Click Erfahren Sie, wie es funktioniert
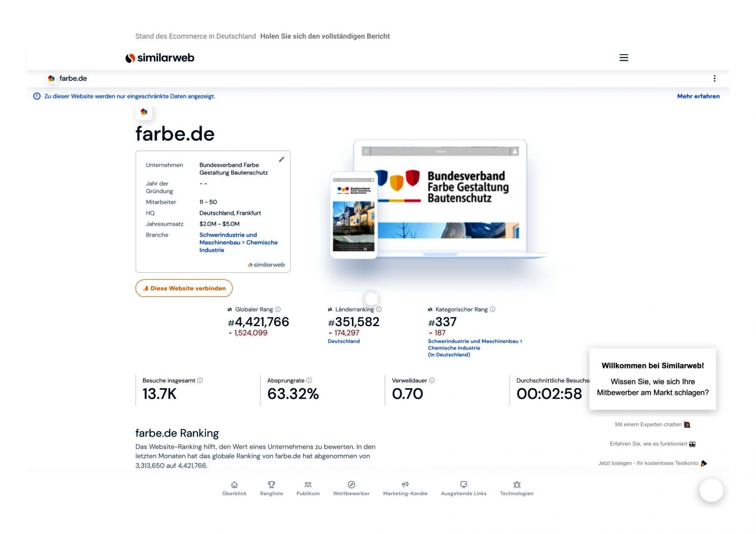The height and width of the screenshot is (534, 756). click(652, 444)
